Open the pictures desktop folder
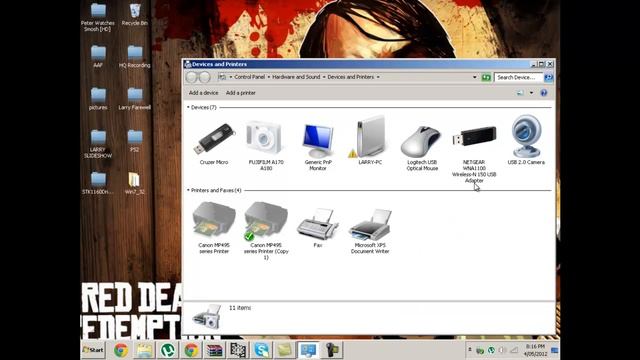Screen dimensions: 640x360 click(x=98, y=99)
